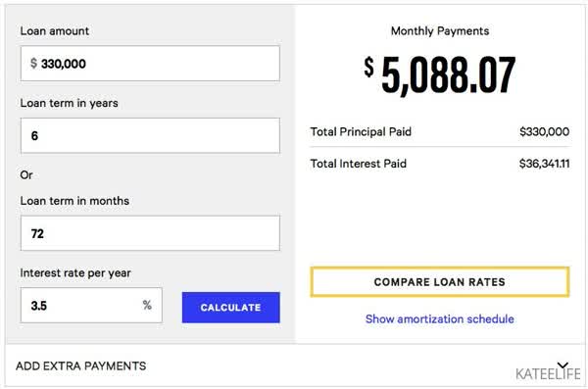
Task: Focus the Loan amount field showing 330,000
Action: (150, 64)
